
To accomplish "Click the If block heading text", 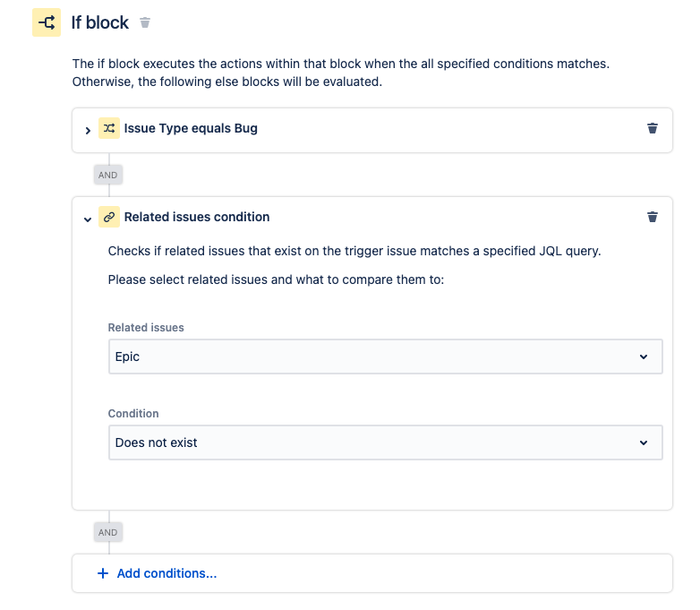I will (100, 22).
